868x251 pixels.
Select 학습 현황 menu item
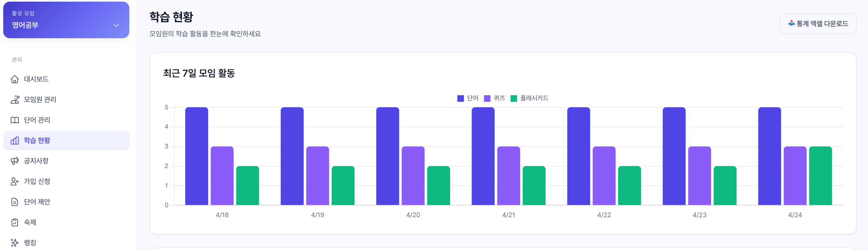(x=66, y=141)
